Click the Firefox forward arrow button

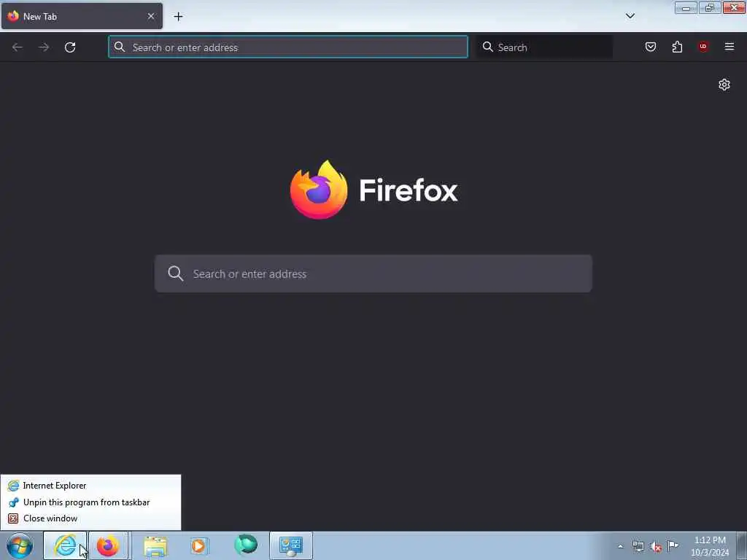44,47
